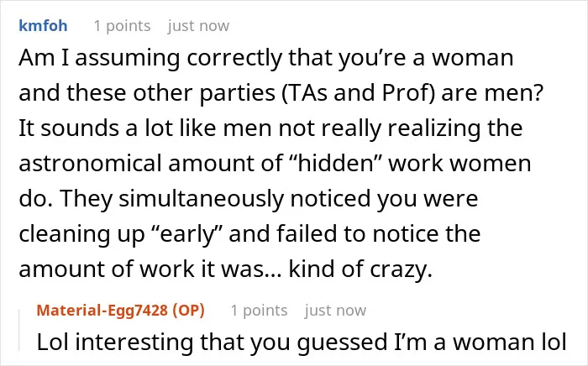Click the "(OP)" tag beside Material-Egg7428
Image resolution: width=588 pixels, height=366 pixels.
[188, 311]
